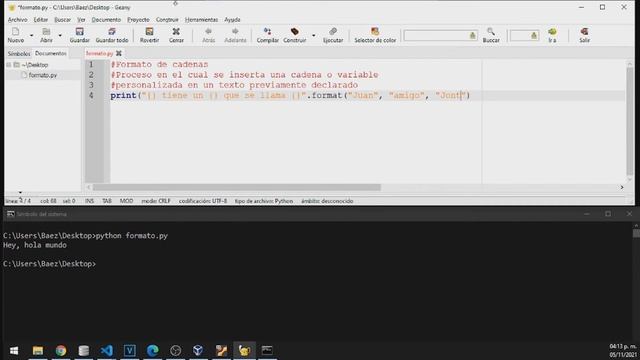Clear the go-to-line field broom icon
The width and height of the screenshot is (640, 360).
click(x=534, y=36)
